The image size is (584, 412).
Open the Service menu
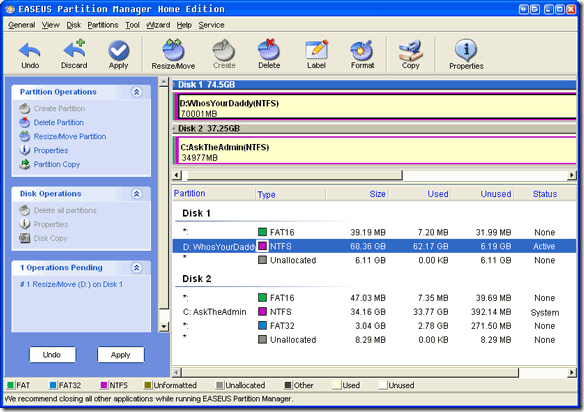click(x=211, y=25)
